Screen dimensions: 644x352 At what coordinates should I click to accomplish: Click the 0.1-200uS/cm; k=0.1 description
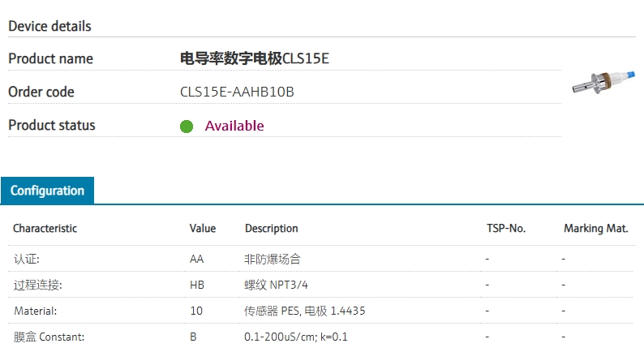click(x=296, y=337)
